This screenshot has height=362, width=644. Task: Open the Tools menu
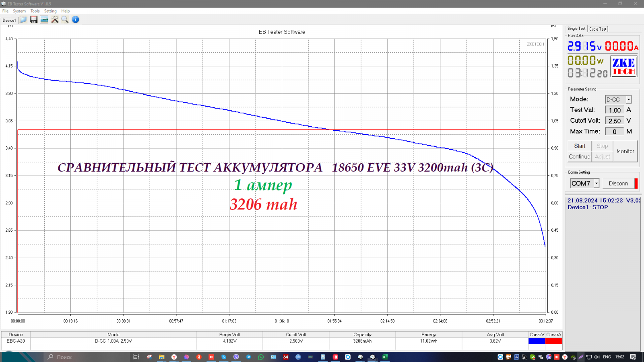(x=35, y=11)
